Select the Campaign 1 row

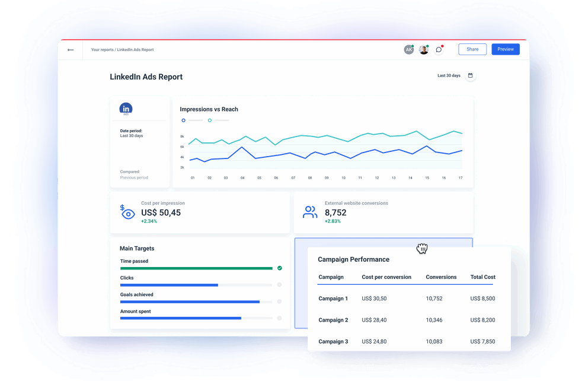[x=333, y=299]
